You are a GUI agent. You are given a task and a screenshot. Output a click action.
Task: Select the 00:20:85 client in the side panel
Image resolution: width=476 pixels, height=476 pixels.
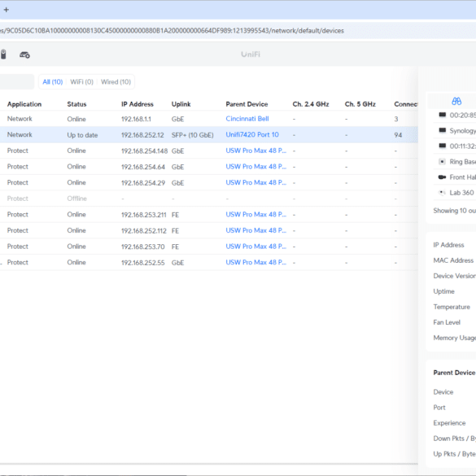(455, 115)
